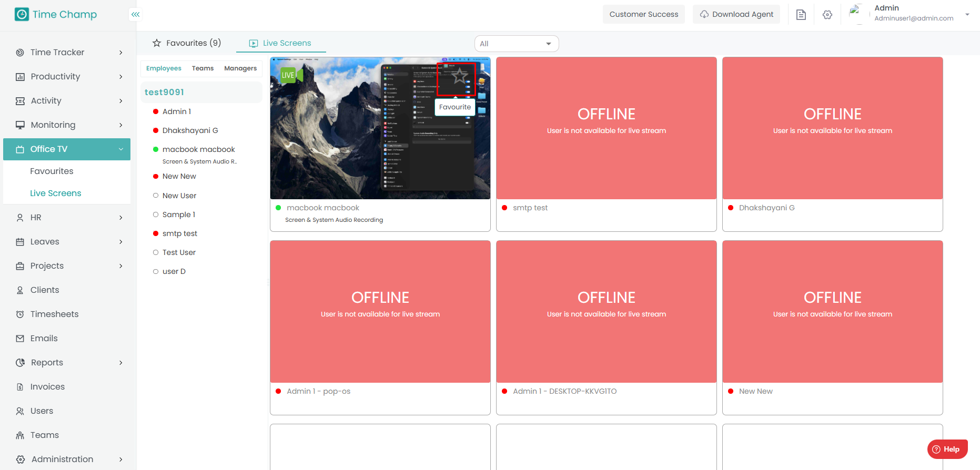Click the Office TV icon
The image size is (980, 470).
[x=20, y=149]
